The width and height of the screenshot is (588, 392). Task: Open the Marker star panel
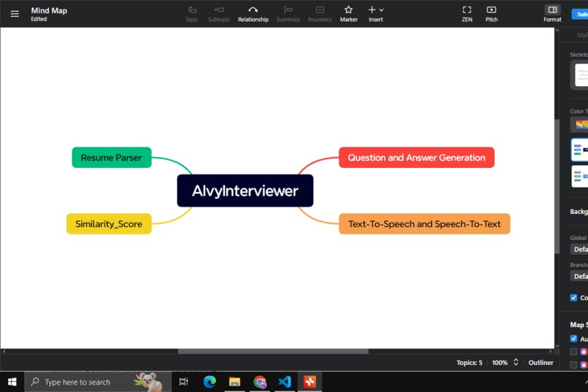(x=349, y=14)
